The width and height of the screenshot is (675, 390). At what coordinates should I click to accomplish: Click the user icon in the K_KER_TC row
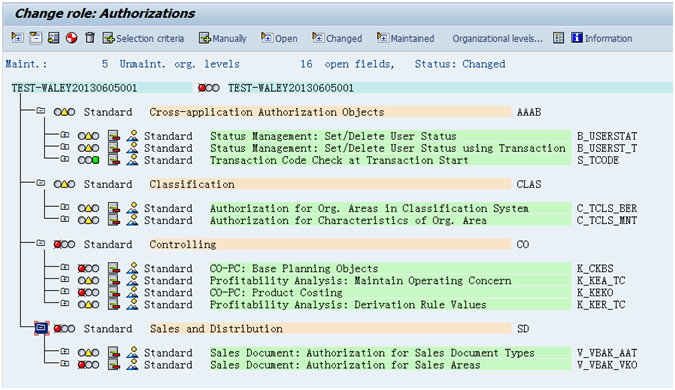click(x=133, y=304)
